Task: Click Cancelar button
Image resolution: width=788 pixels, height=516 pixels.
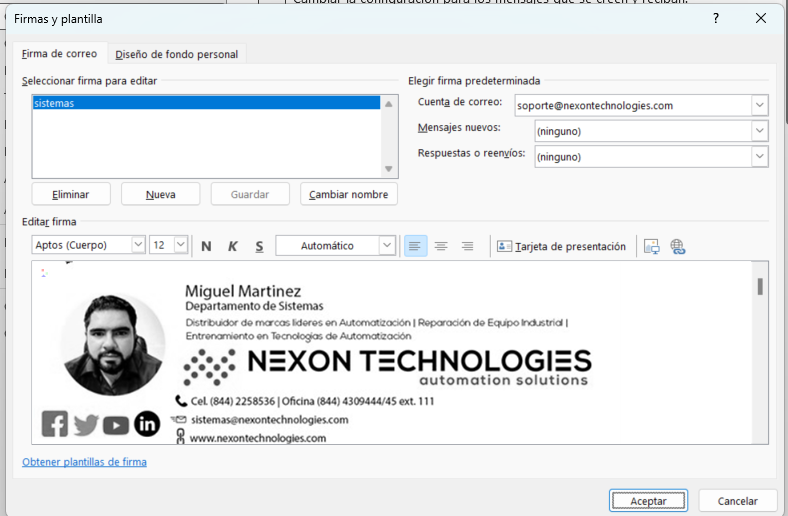Action: pyautogui.click(x=737, y=500)
